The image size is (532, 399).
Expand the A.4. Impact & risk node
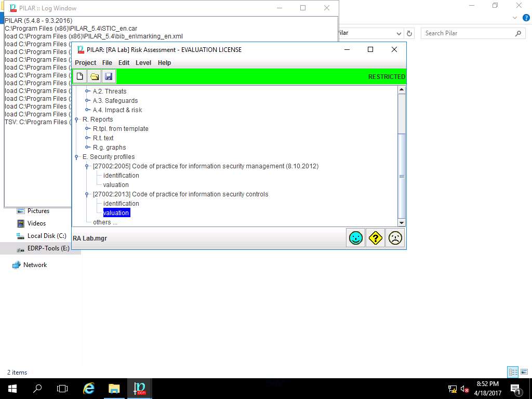tap(87, 110)
